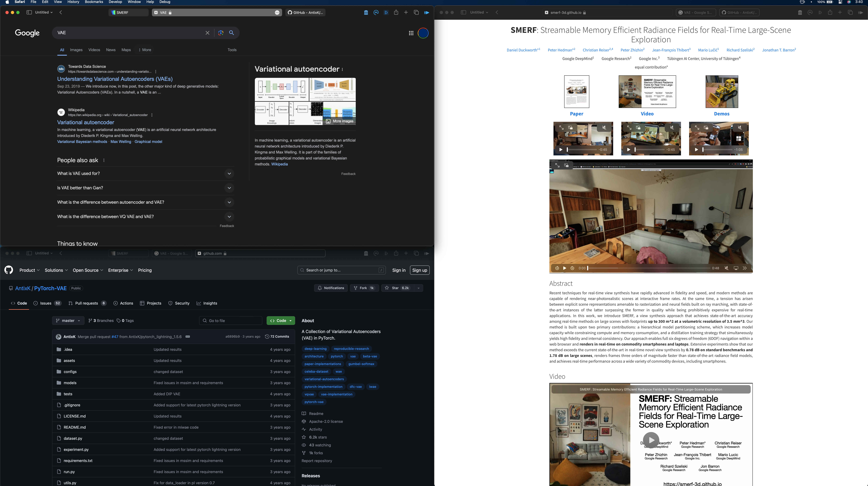Click the picture-in-picture icon on main video

click(x=566, y=165)
